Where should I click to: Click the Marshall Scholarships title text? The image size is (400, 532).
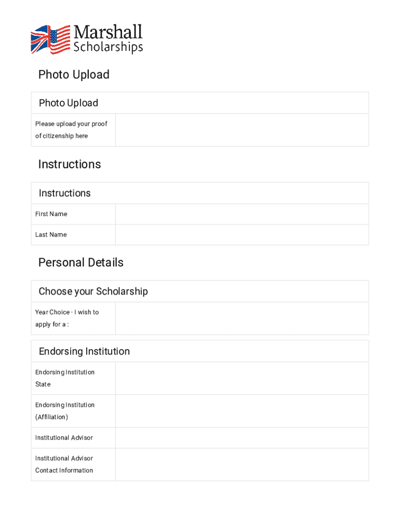pyautogui.click(x=108, y=39)
